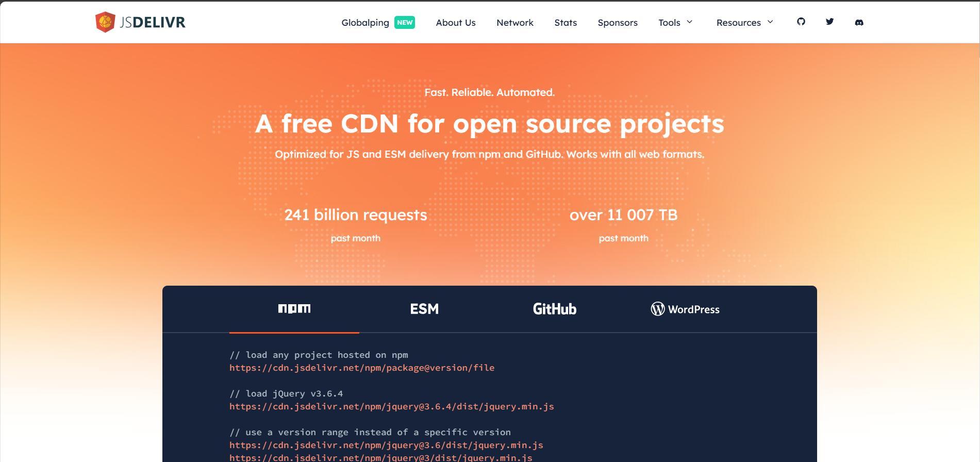The width and height of the screenshot is (980, 462).
Task: Click the 'Fast. Reliable. Automated.' tagline
Action: pos(490,92)
